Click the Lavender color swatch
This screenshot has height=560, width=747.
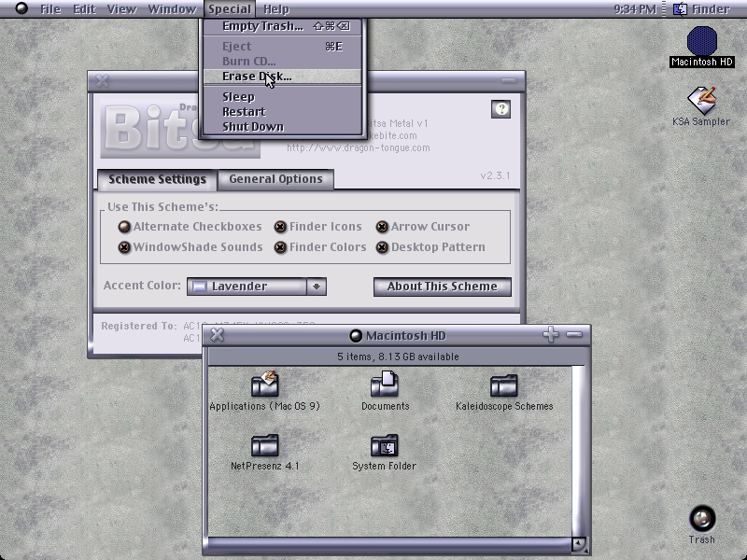tap(200, 287)
